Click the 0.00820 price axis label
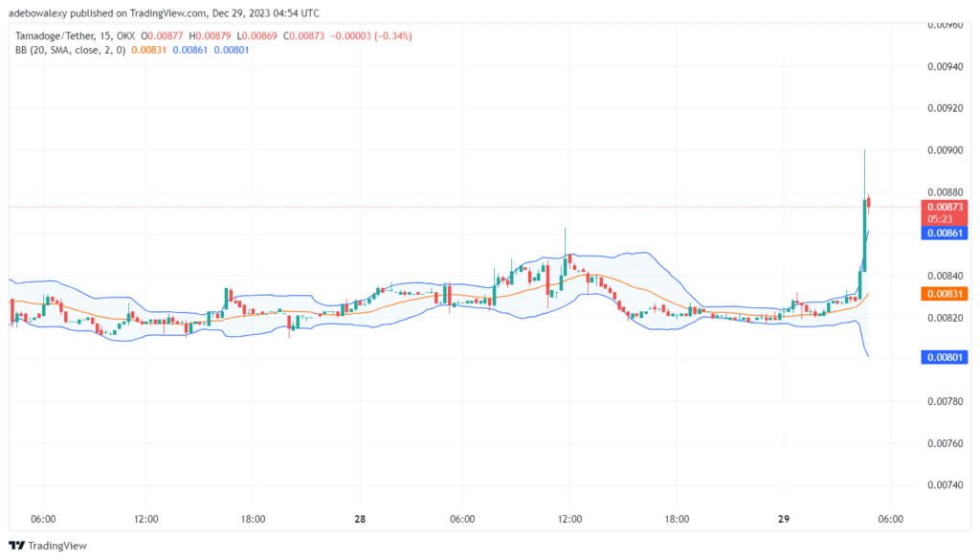The image size is (980, 560). [945, 318]
